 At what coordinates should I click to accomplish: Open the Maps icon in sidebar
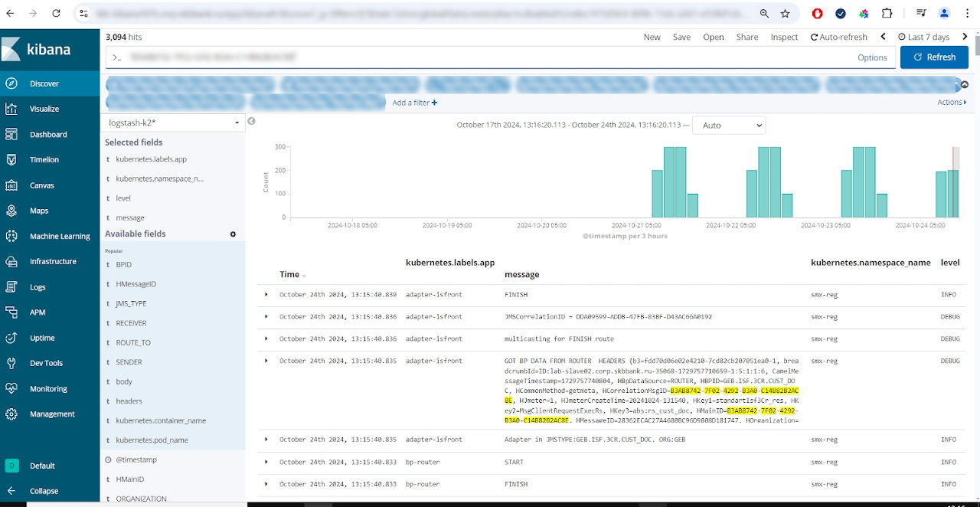(x=11, y=211)
